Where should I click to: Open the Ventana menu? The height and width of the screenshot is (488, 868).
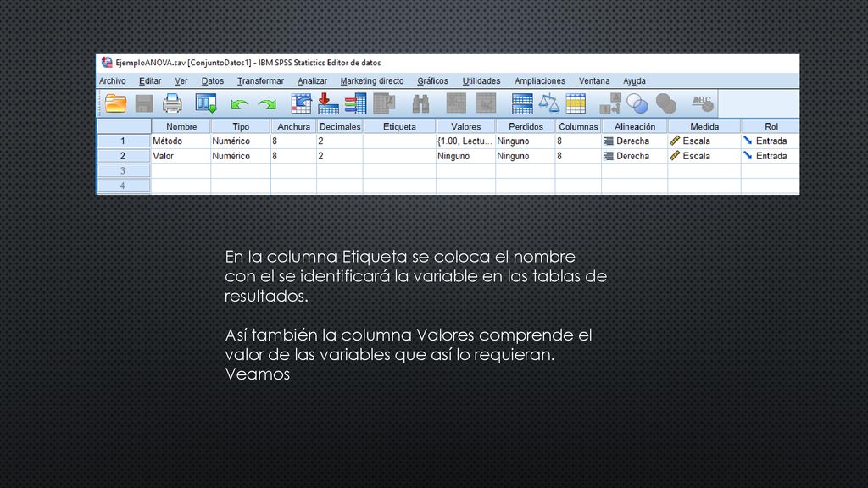pos(594,80)
